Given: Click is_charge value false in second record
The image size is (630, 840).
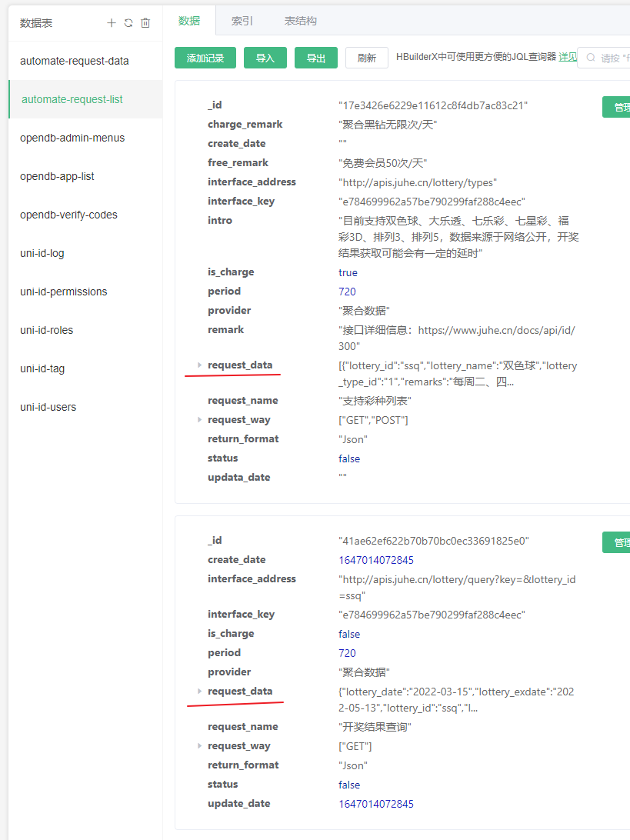Looking at the screenshot, I should click(349, 635).
